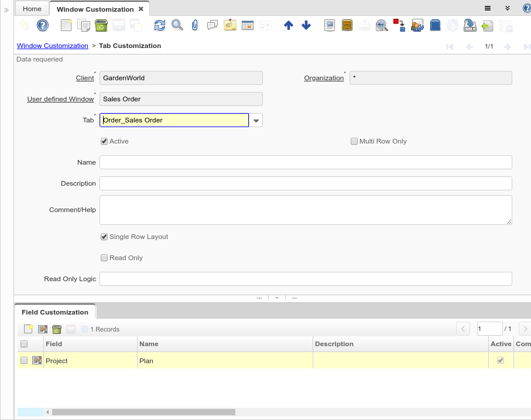
Task: Go to next record with down arrow
Action: [x=306, y=25]
